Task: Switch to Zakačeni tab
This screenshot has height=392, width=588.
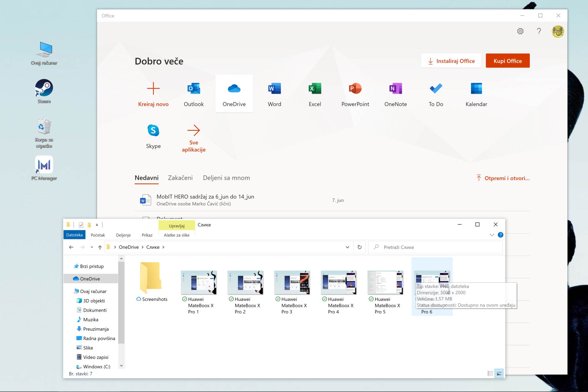Action: [180, 178]
